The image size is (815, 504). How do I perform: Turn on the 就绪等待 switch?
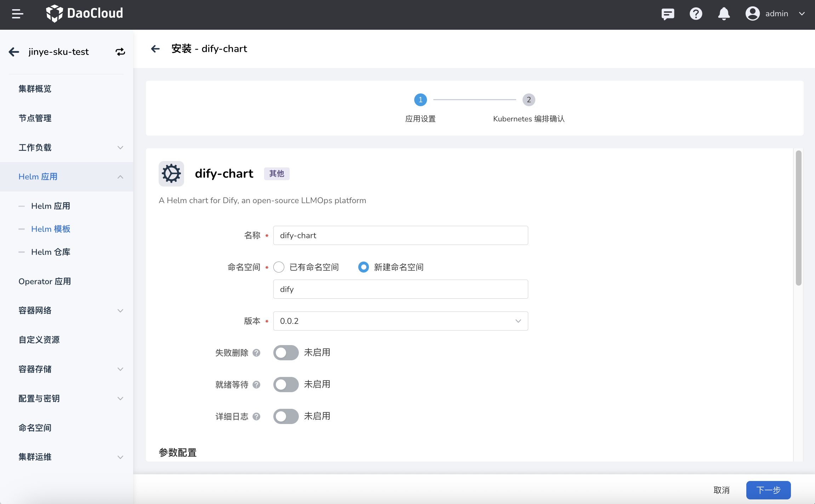286,384
